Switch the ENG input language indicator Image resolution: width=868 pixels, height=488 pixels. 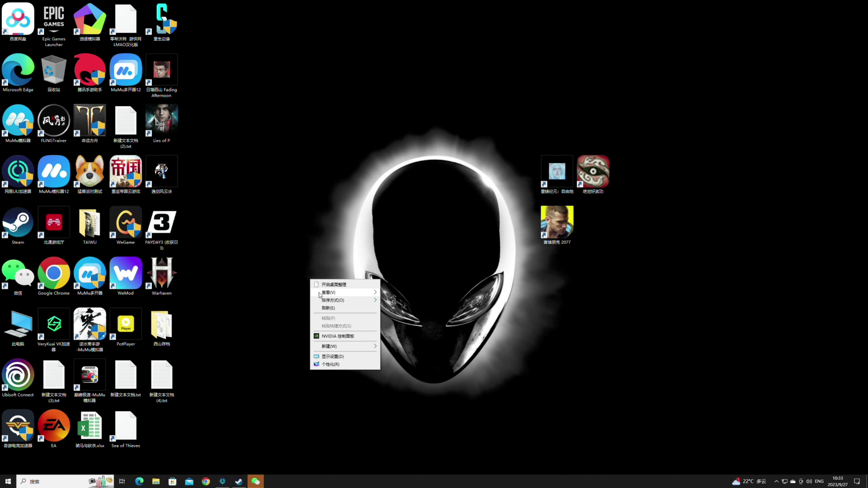[819, 481]
